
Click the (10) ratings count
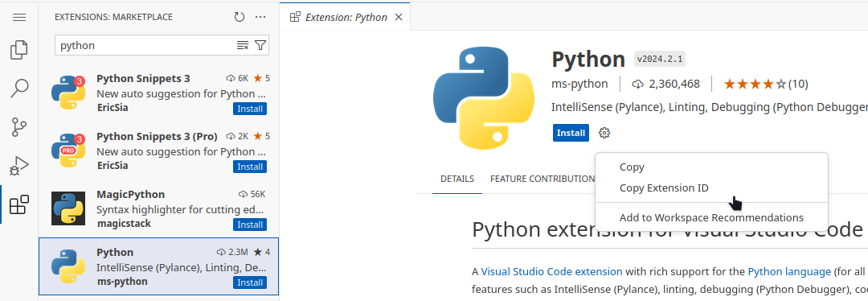pyautogui.click(x=798, y=85)
